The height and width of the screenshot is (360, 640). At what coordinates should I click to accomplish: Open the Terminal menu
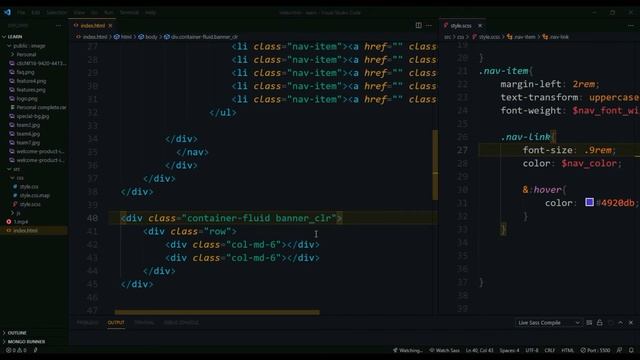coord(129,13)
